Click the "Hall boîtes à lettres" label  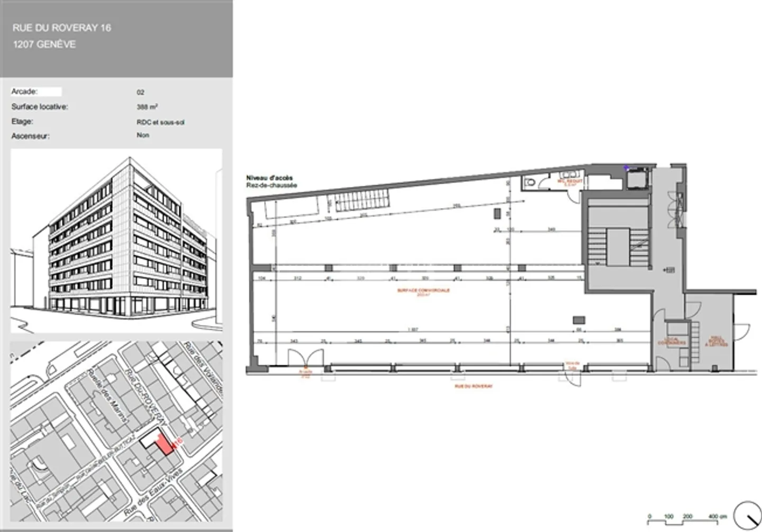tap(716, 341)
